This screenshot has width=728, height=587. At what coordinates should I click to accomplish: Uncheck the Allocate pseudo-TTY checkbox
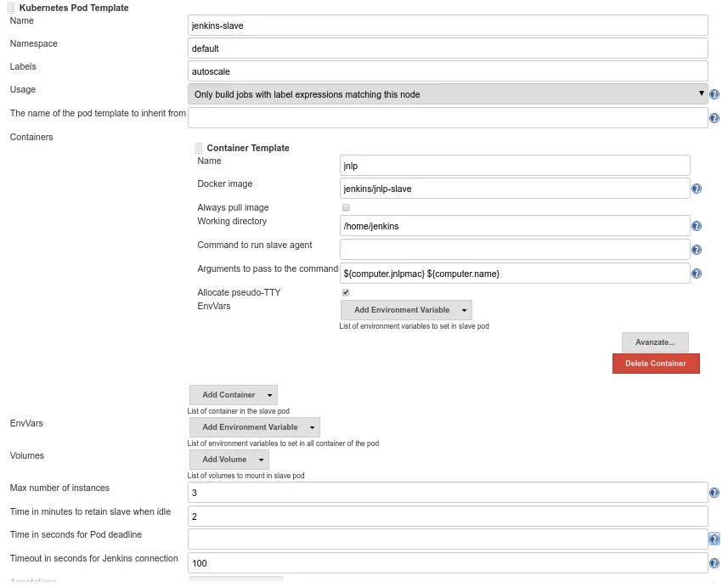tap(346, 292)
